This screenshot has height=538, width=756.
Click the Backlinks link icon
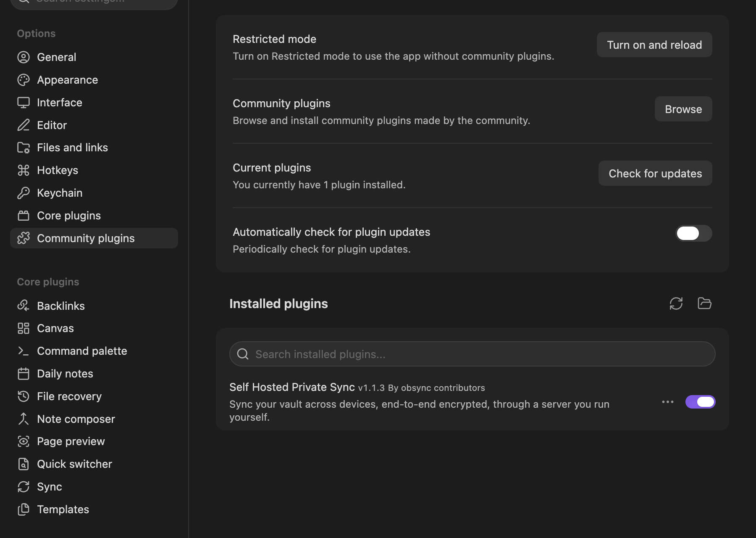pos(24,306)
